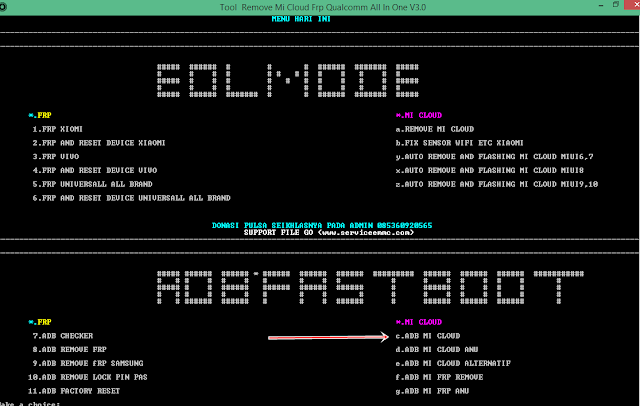Select c.ADB MI CLOUD option
The height and width of the screenshot is (406, 640).
[428, 336]
